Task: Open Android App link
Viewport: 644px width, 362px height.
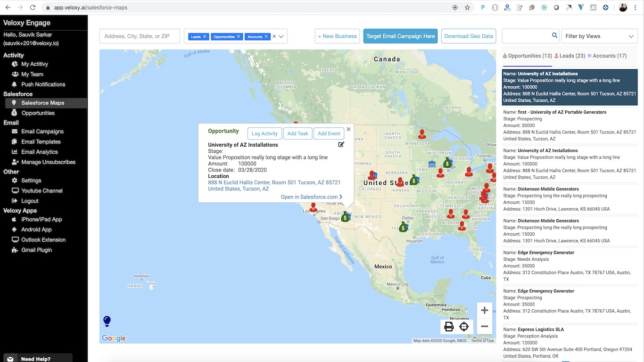Action: tap(36, 230)
